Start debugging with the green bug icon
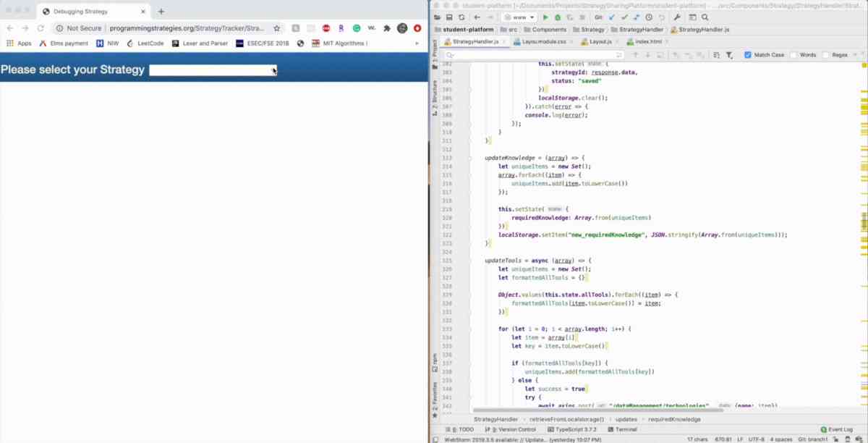The width and height of the screenshot is (868, 443). click(558, 17)
